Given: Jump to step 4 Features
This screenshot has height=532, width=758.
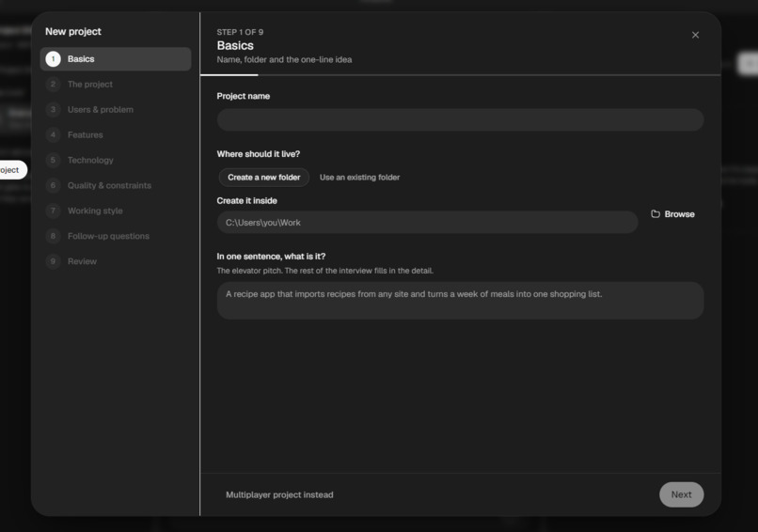Looking at the screenshot, I should (x=116, y=134).
